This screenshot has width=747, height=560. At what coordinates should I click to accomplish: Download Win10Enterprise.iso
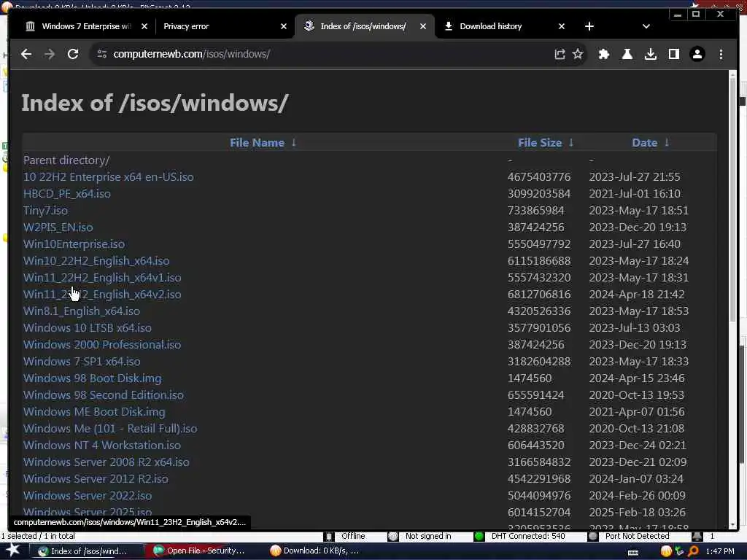point(74,244)
